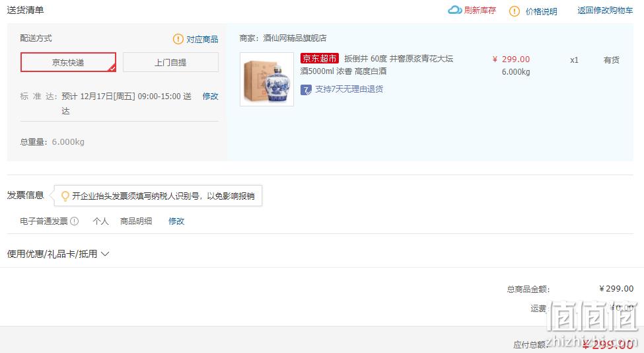The height and width of the screenshot is (353, 644).
Task: Click the product price ¥299.00 in item row
Action: (x=511, y=59)
